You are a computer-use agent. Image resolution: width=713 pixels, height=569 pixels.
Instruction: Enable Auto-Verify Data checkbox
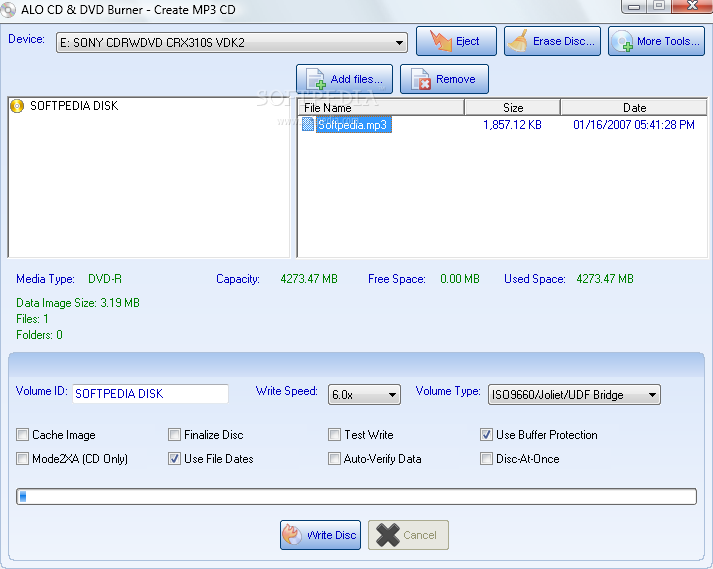click(334, 458)
